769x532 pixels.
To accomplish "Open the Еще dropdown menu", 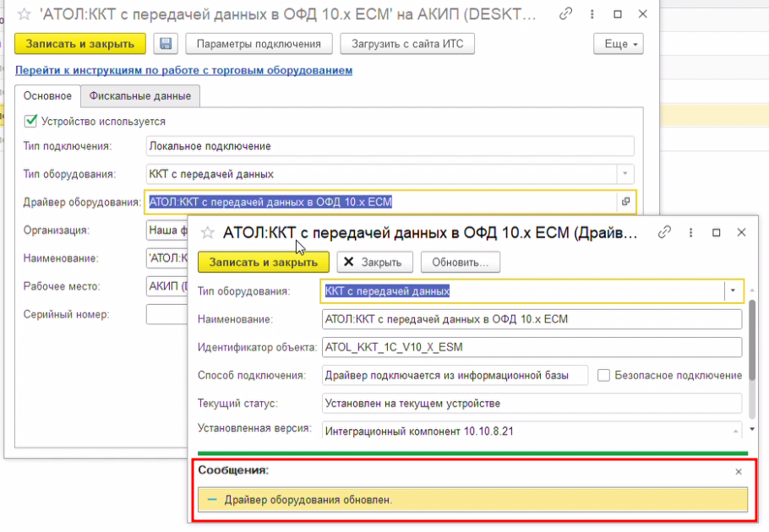I will click(x=619, y=44).
